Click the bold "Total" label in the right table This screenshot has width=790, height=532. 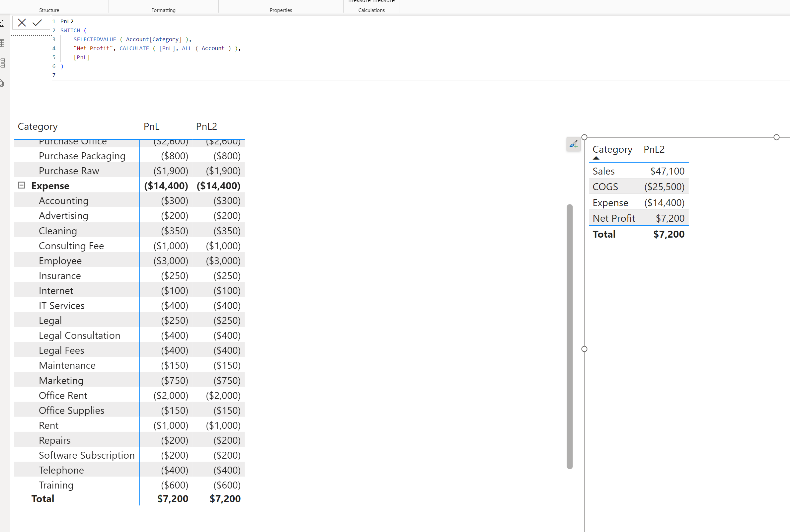pyautogui.click(x=604, y=234)
